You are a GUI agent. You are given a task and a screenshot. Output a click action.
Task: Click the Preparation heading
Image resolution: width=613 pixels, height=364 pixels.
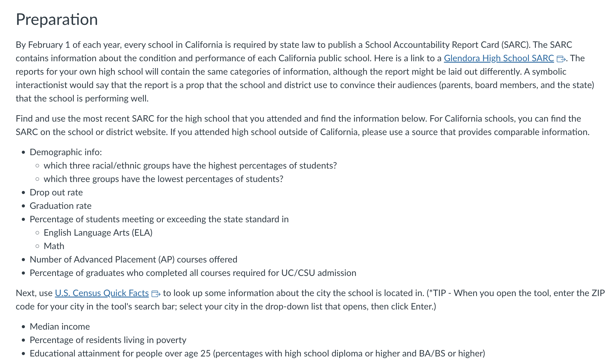[x=57, y=20]
